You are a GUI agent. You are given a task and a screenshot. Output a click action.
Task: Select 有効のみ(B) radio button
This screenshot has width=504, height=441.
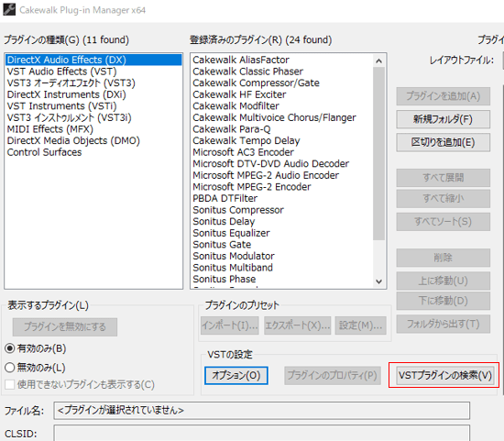tap(36, 348)
